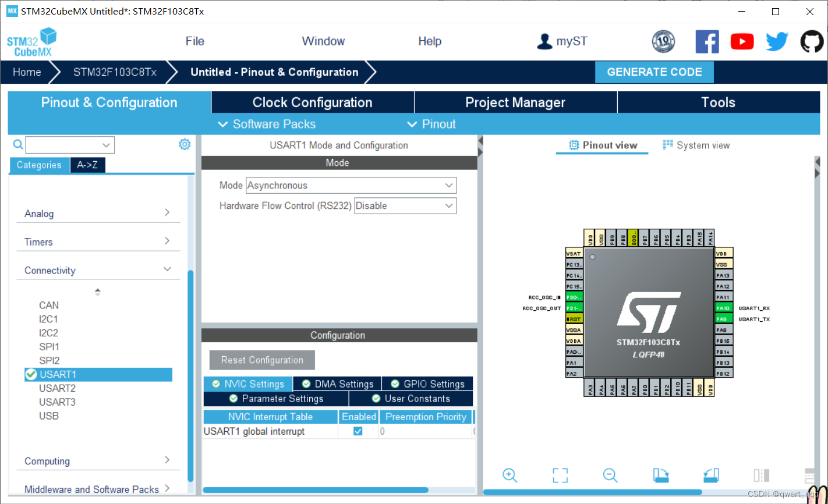The width and height of the screenshot is (828, 504).
Task: Click the NRST pin on the chip
Action: pyautogui.click(x=574, y=319)
